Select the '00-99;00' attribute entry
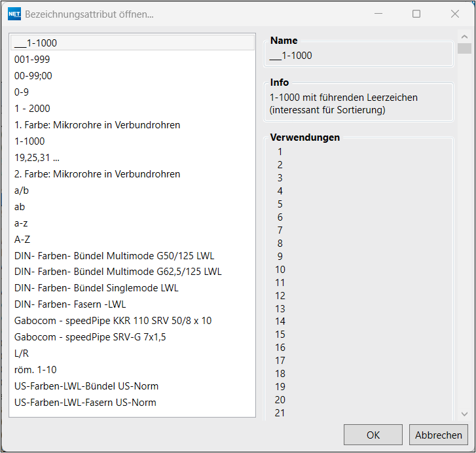476x453 pixels. pos(132,75)
